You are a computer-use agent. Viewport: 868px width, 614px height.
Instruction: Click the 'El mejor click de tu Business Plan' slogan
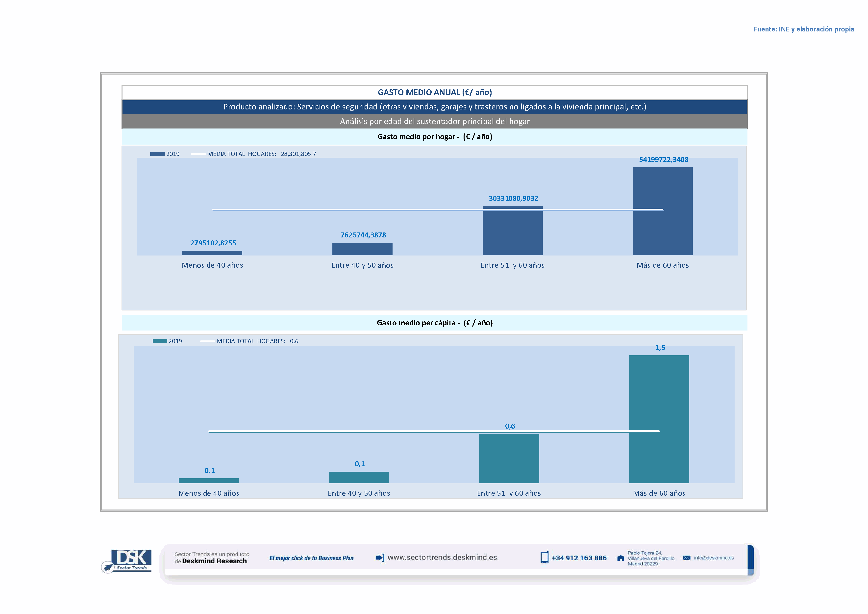[311, 558]
